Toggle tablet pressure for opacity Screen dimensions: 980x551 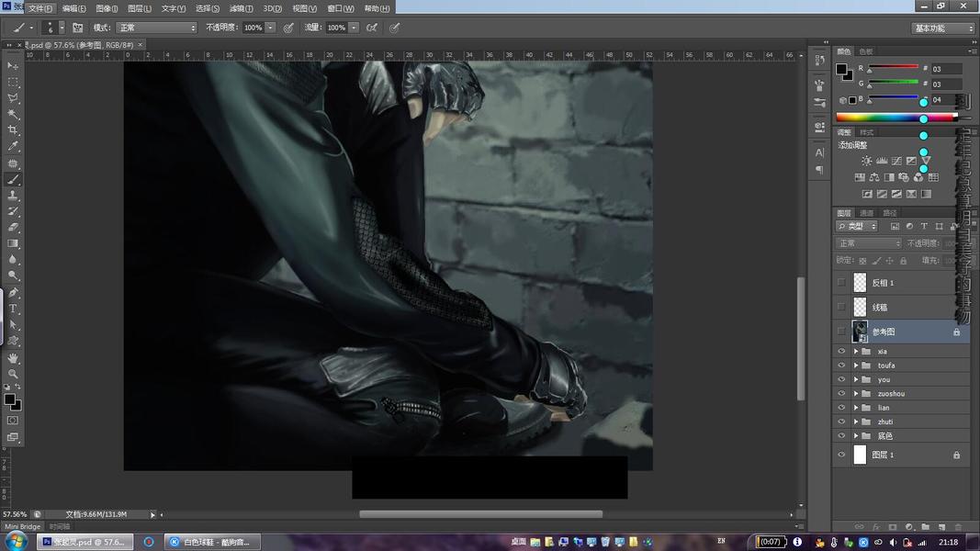(288, 28)
